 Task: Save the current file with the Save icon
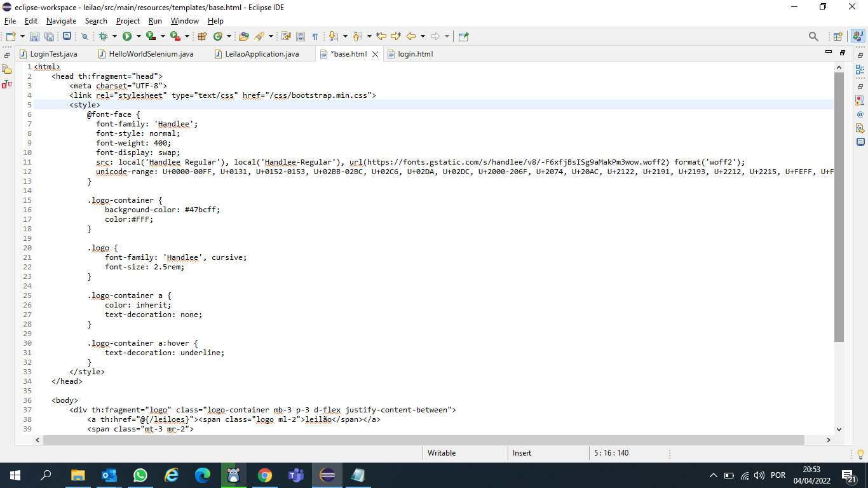click(x=34, y=36)
